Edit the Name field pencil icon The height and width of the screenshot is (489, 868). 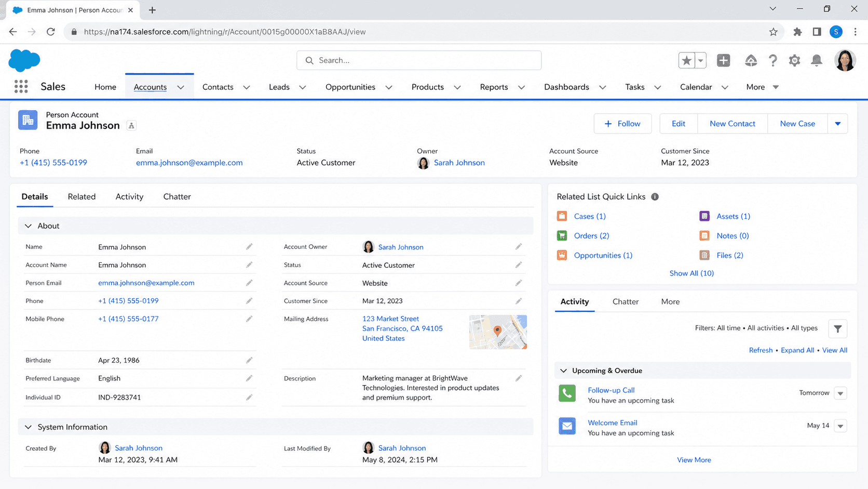pos(249,247)
